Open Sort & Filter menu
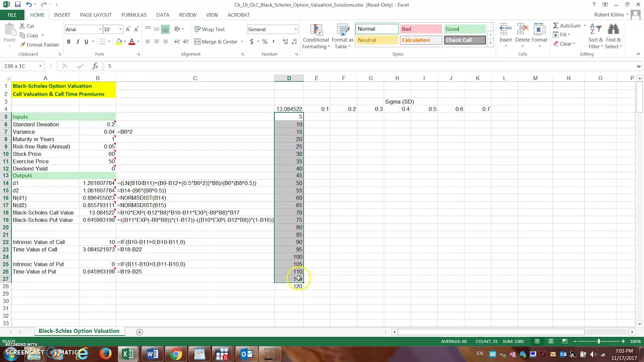Viewport: 644px width, 362px height. (x=595, y=36)
